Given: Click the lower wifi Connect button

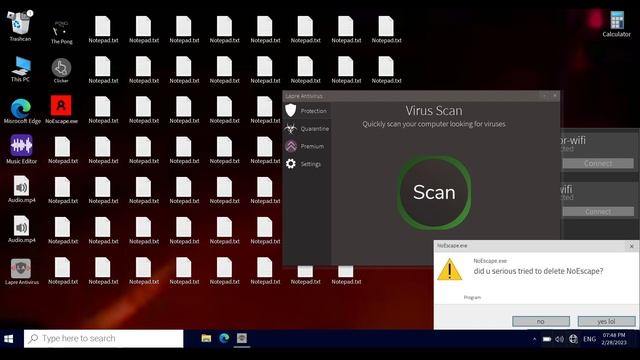Looking at the screenshot, I should point(598,211).
